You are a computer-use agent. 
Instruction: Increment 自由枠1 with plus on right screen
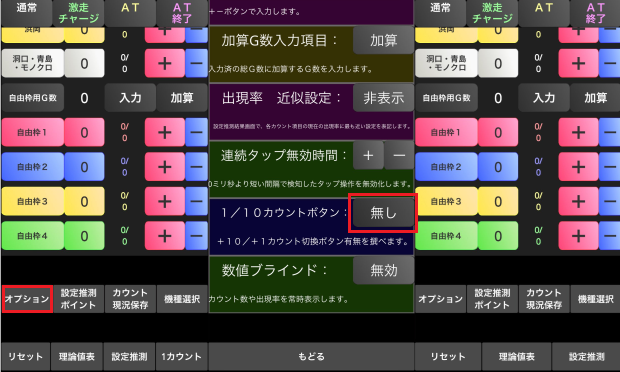point(578,132)
